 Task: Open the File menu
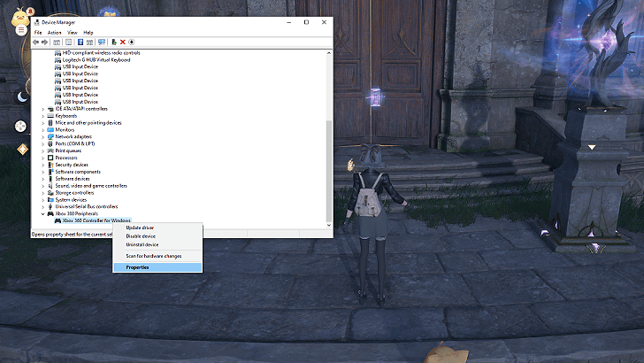pos(38,33)
